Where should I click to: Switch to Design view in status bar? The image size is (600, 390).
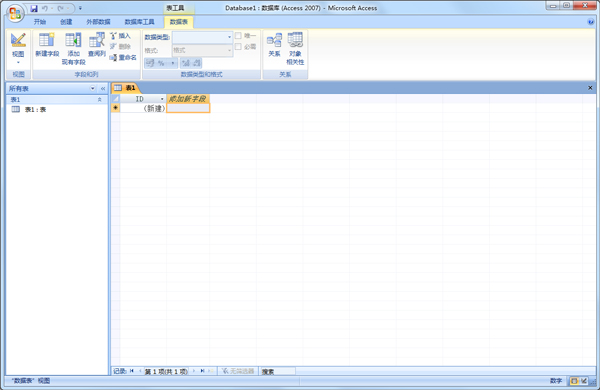(x=584, y=381)
